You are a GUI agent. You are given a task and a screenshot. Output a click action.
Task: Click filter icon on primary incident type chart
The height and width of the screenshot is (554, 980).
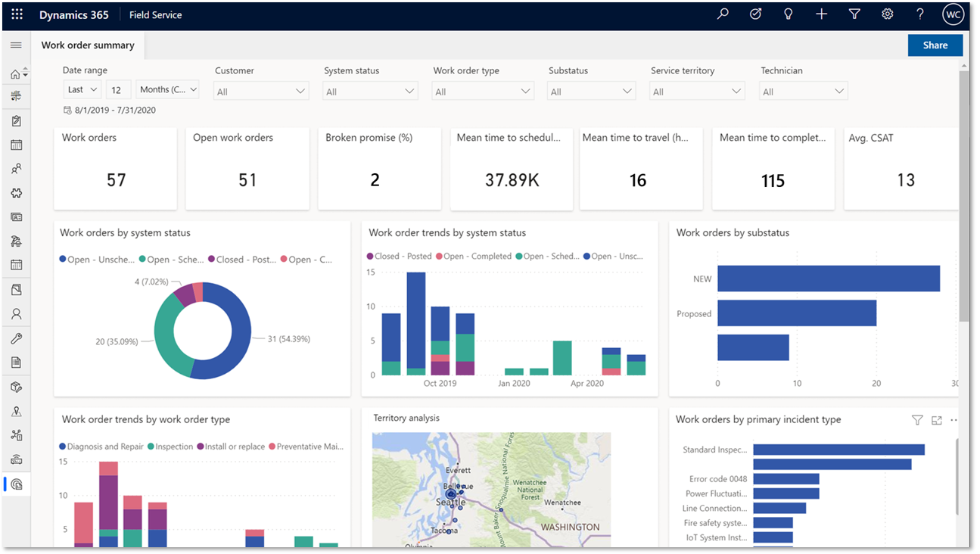coord(917,420)
